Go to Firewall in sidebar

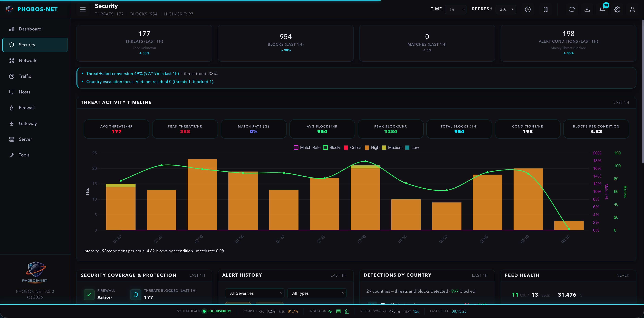27,108
